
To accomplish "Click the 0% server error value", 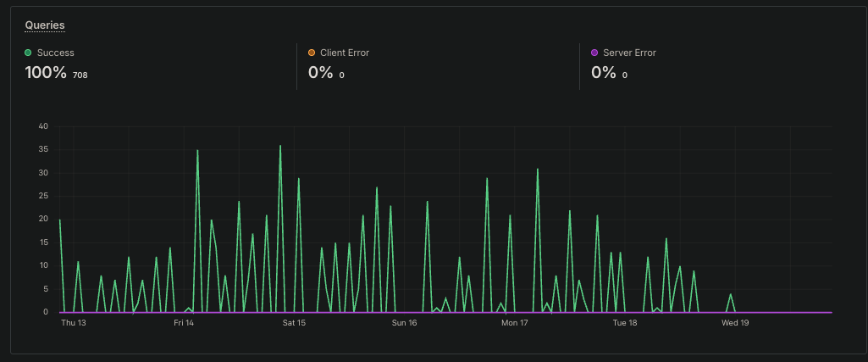I will click(604, 73).
